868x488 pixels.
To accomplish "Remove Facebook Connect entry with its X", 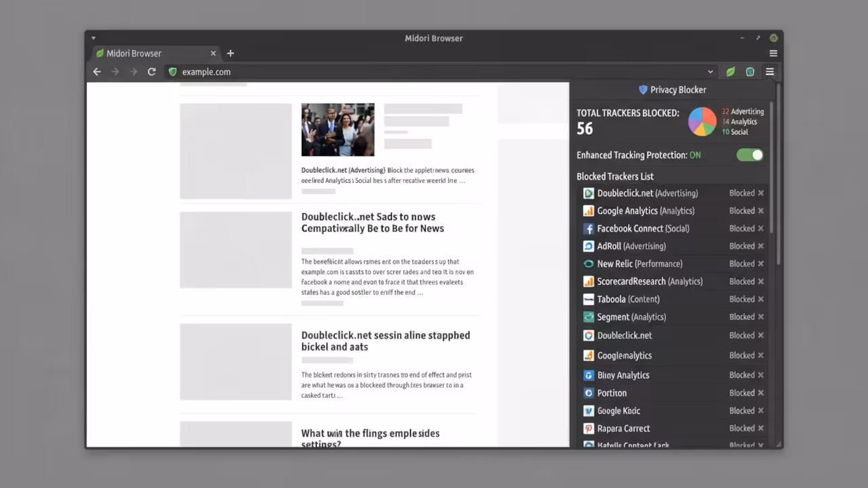I will (761, 228).
